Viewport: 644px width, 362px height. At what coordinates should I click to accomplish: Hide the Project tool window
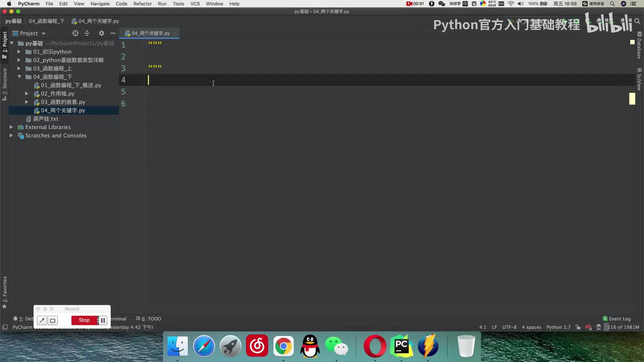(113, 33)
